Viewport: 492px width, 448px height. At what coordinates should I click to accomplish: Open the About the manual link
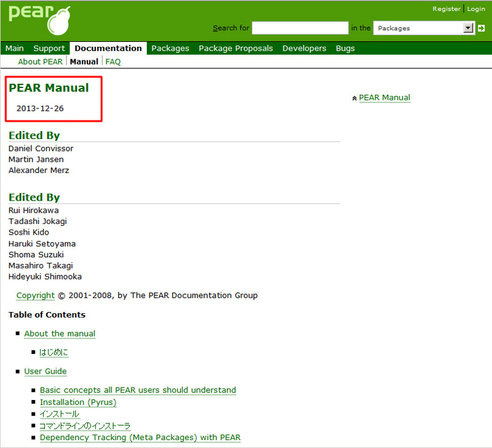[x=60, y=334]
